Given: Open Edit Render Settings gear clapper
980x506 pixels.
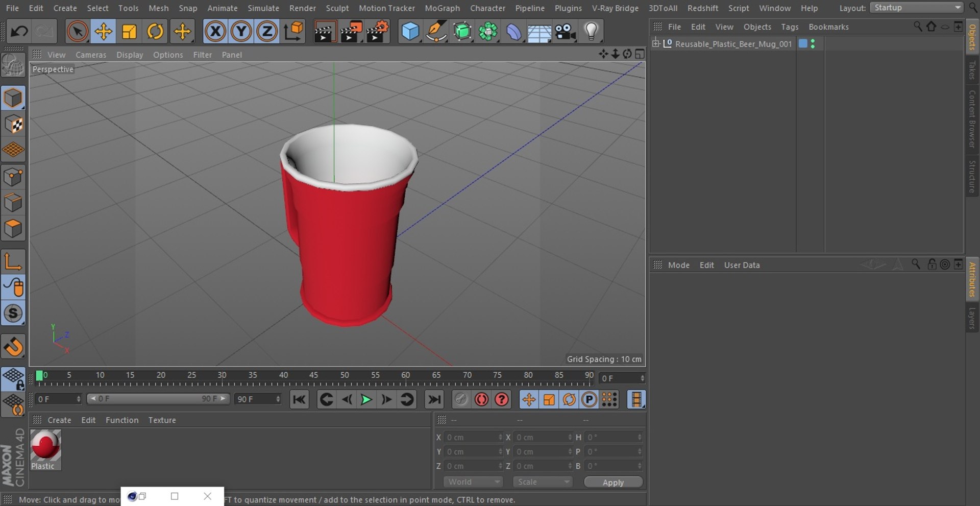Looking at the screenshot, I should coord(378,32).
